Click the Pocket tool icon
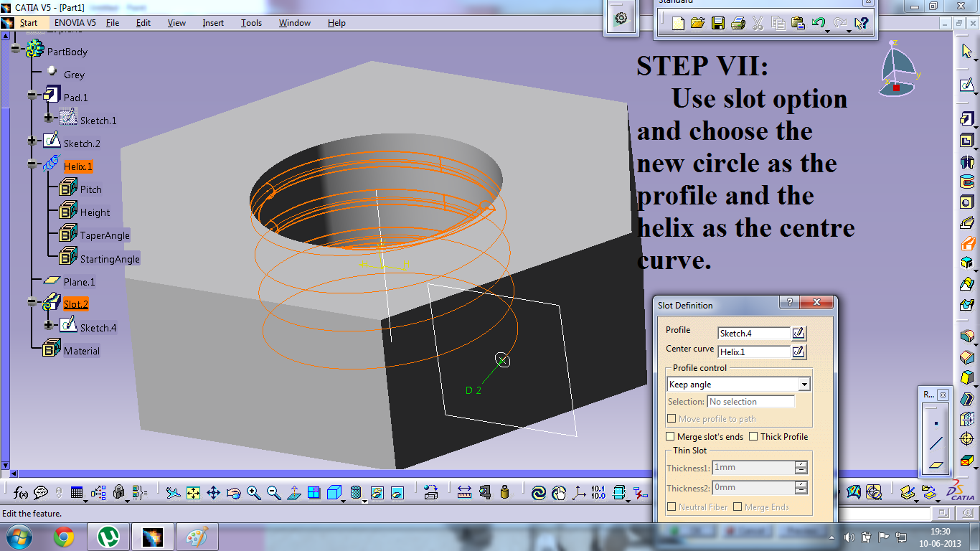This screenshot has height=551, width=980. point(966,141)
